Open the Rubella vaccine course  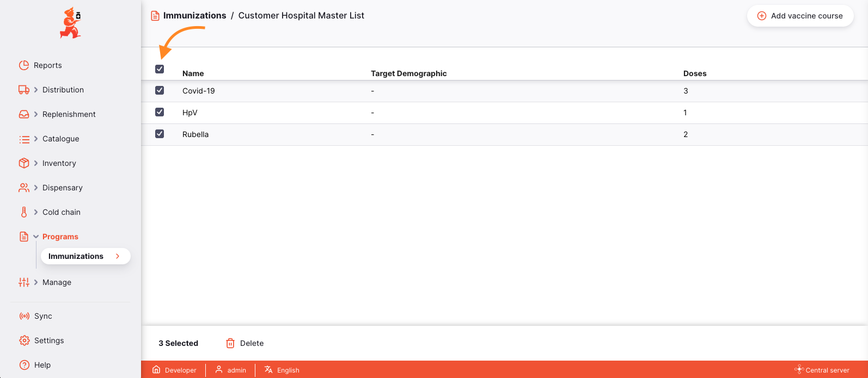(x=195, y=134)
